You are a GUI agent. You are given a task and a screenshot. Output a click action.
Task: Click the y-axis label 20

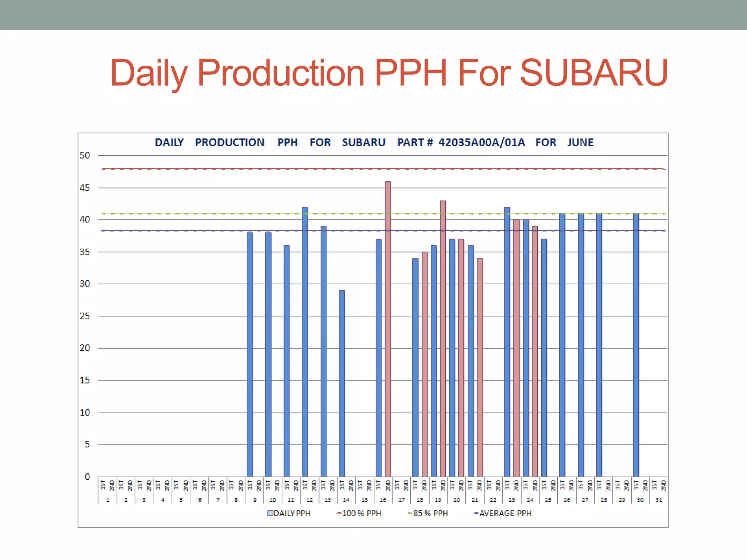click(x=85, y=348)
